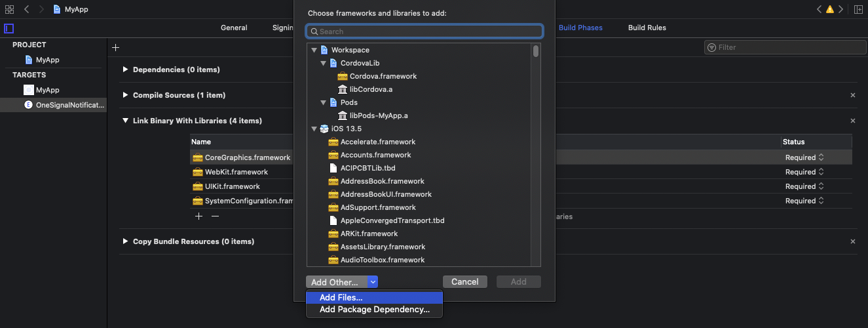Select ACIPCBTLib.tbd file
This screenshot has height=328, width=868.
tap(362, 168)
